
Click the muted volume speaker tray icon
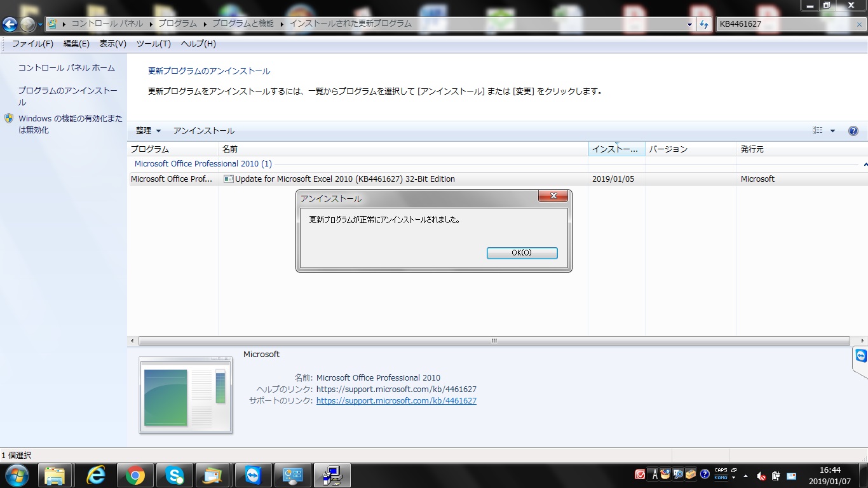coord(760,476)
